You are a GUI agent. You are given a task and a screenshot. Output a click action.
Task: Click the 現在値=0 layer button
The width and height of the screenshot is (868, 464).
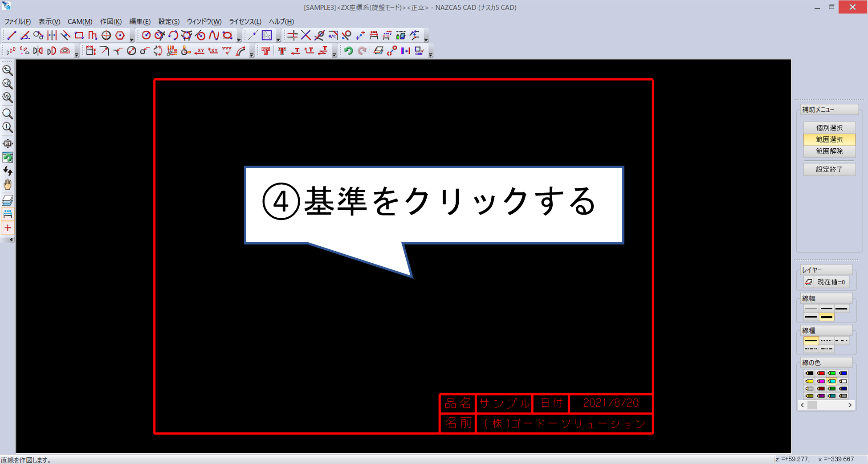(x=831, y=282)
